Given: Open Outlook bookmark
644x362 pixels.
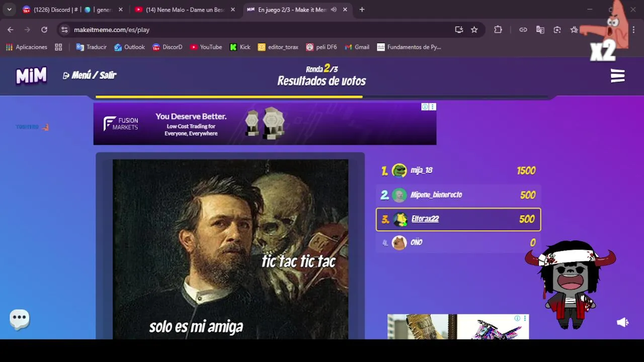Looking at the screenshot, I should pos(129,47).
